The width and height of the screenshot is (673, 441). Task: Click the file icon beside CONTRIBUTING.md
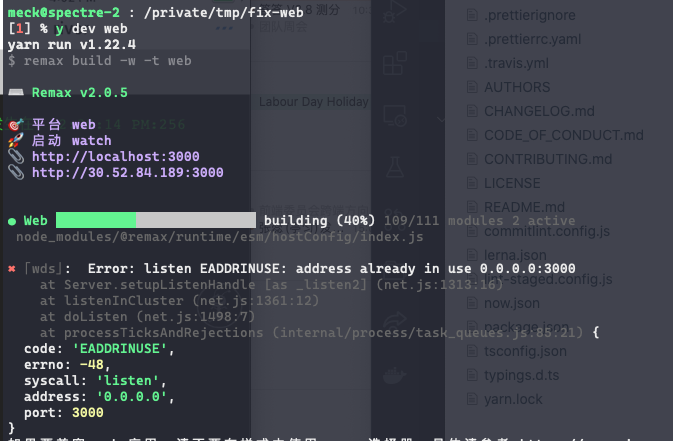pos(472,159)
